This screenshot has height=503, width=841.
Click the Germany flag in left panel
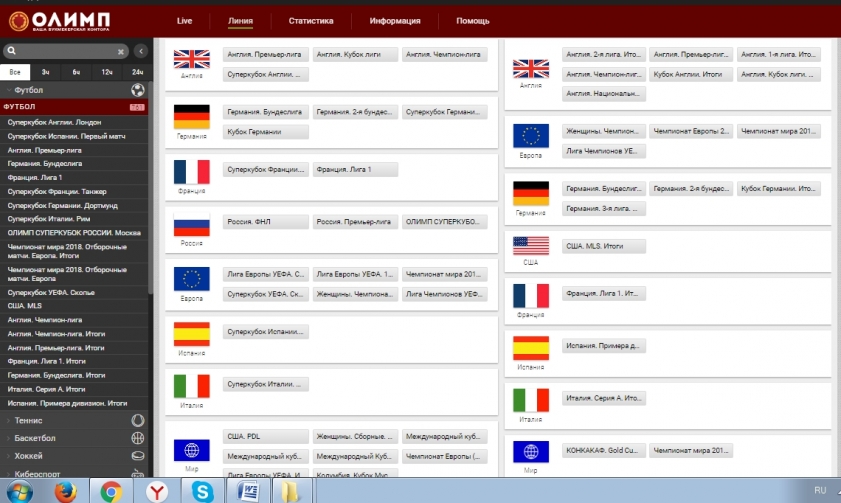coord(191,117)
